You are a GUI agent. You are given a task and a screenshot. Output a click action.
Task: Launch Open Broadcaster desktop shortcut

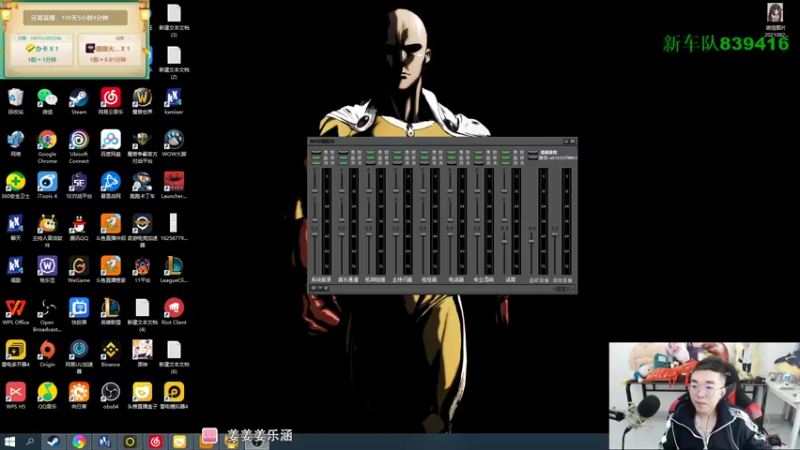click(47, 315)
